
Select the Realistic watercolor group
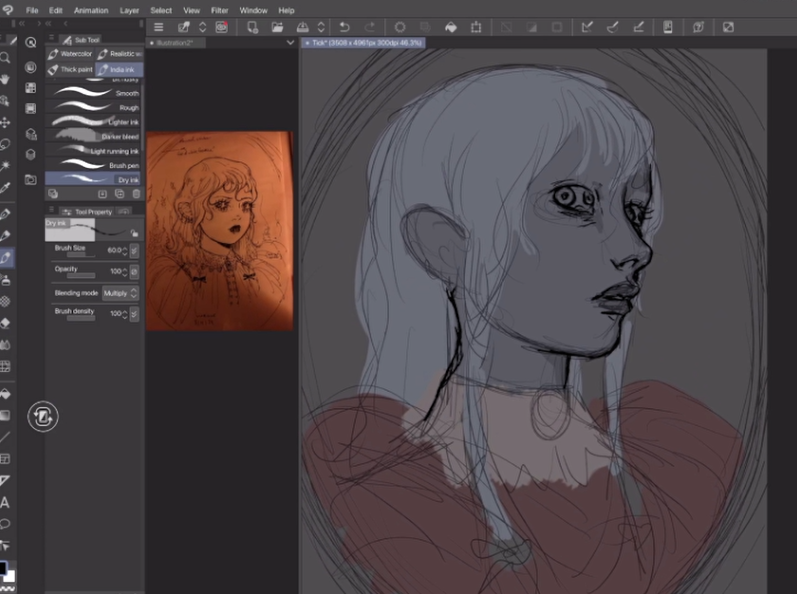(120, 54)
